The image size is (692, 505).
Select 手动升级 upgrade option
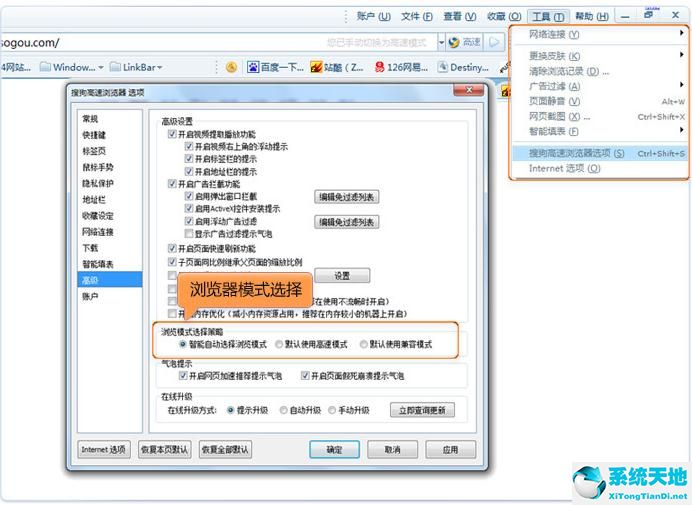pos(332,410)
